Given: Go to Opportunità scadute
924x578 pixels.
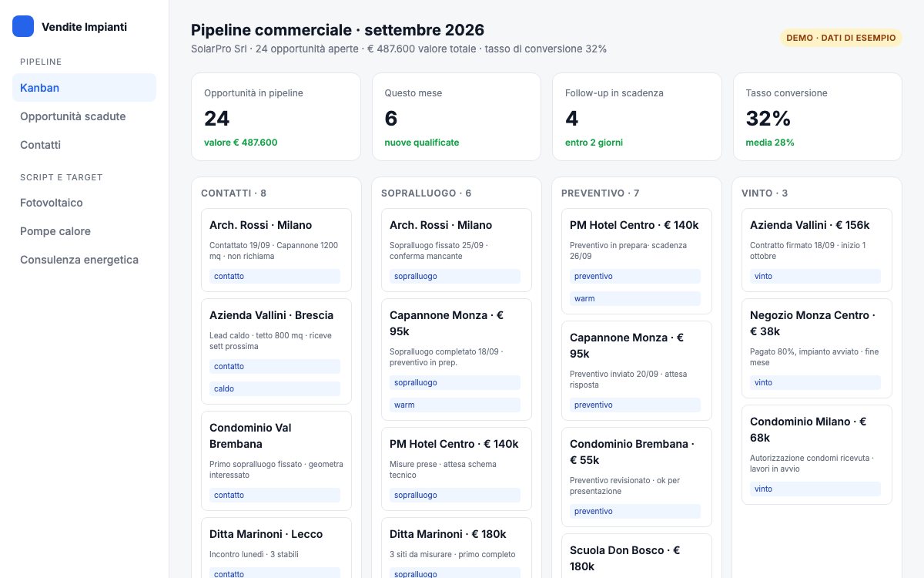Looking at the screenshot, I should coord(84,116).
